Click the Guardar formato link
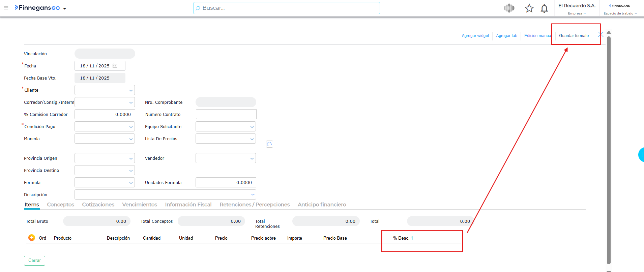This screenshot has height=272, width=644. (x=574, y=36)
